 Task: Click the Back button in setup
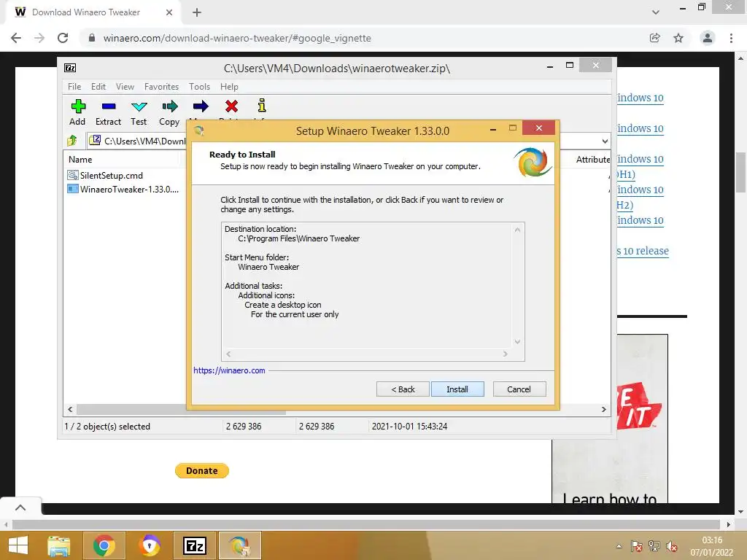[403, 389]
